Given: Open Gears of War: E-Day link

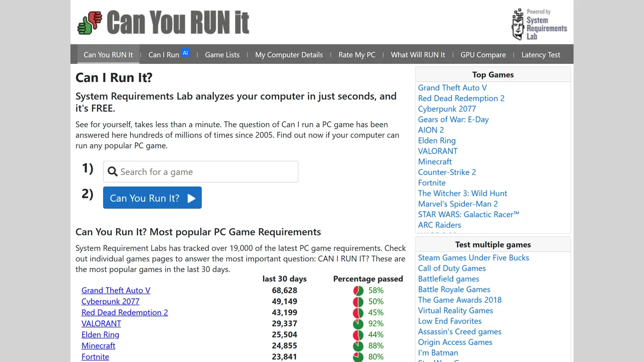Looking at the screenshot, I should click(453, 119).
